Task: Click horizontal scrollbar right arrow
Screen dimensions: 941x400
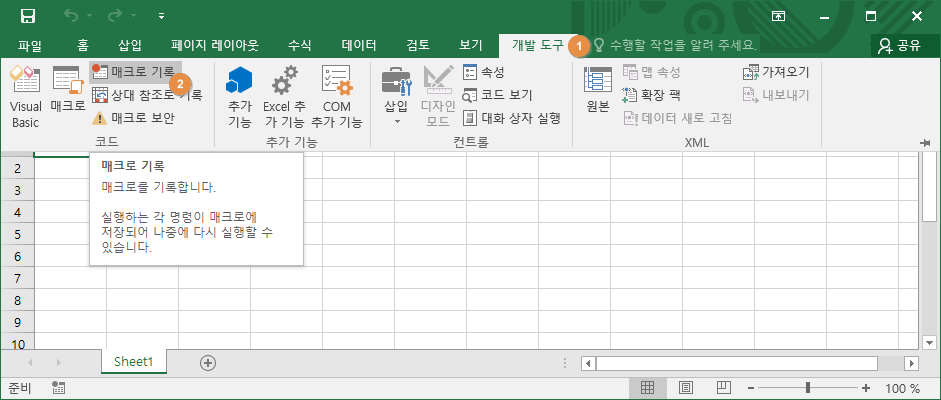Action: point(912,363)
